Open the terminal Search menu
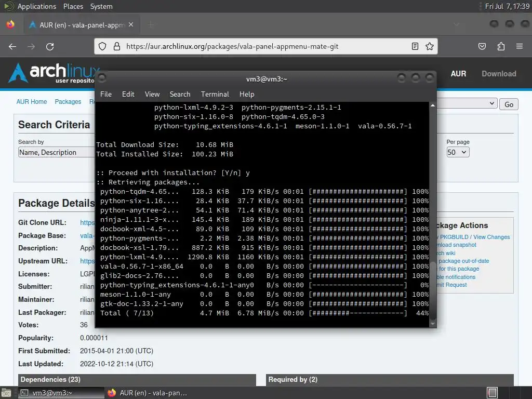The height and width of the screenshot is (399, 532). (x=180, y=95)
